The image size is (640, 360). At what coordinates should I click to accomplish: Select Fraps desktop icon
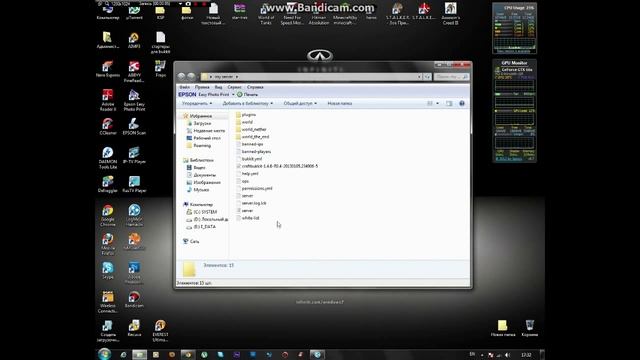click(x=160, y=69)
